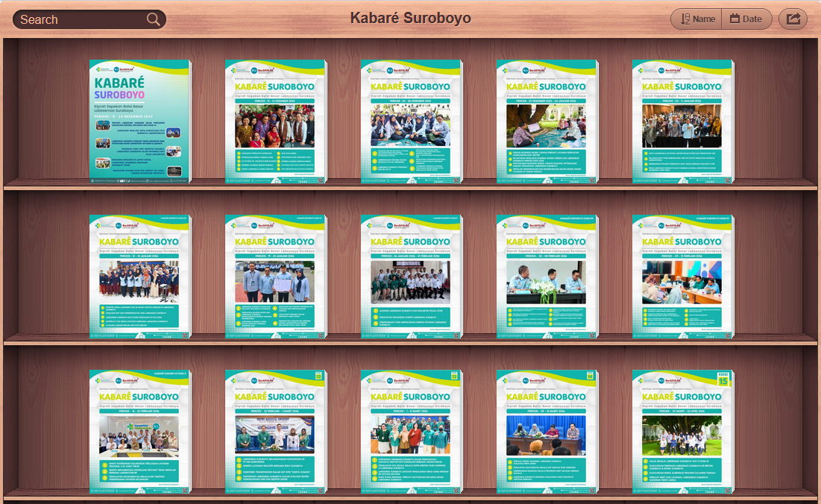Open the 26 Januari - 01 Februari 2026 issue
Screen dimensions: 821x504
click(412, 277)
